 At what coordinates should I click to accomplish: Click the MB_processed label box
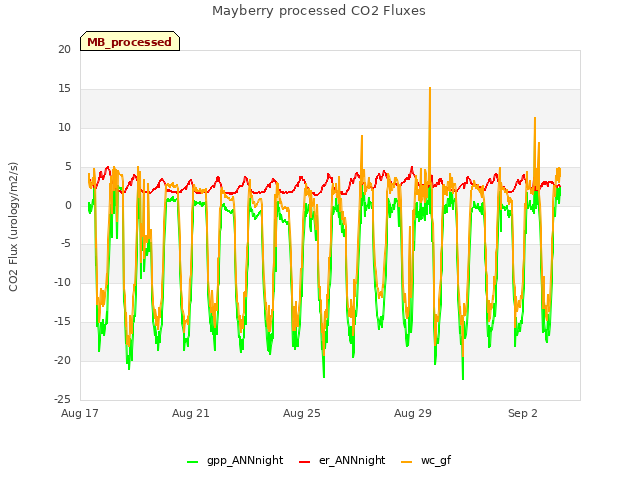[130, 41]
